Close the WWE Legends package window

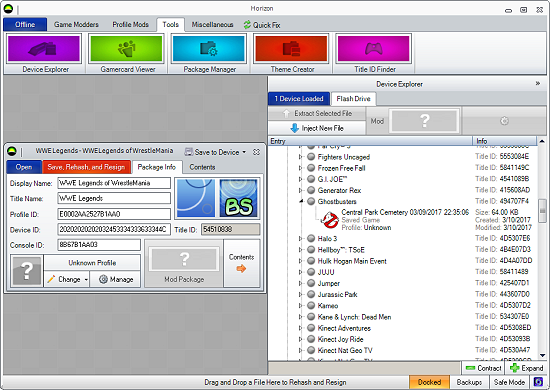pyautogui.click(x=256, y=152)
